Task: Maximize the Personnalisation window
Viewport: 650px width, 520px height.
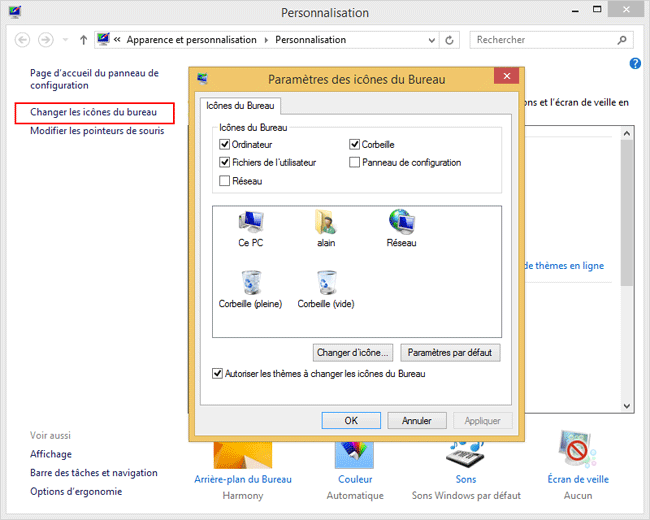Action: [x=597, y=10]
